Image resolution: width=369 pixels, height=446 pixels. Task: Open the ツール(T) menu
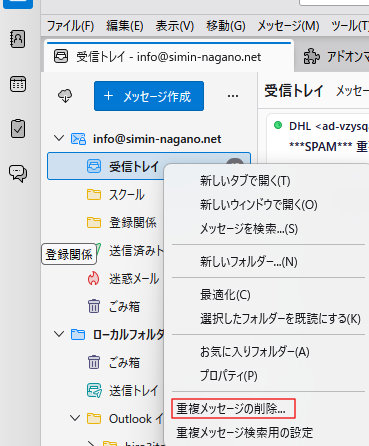350,26
